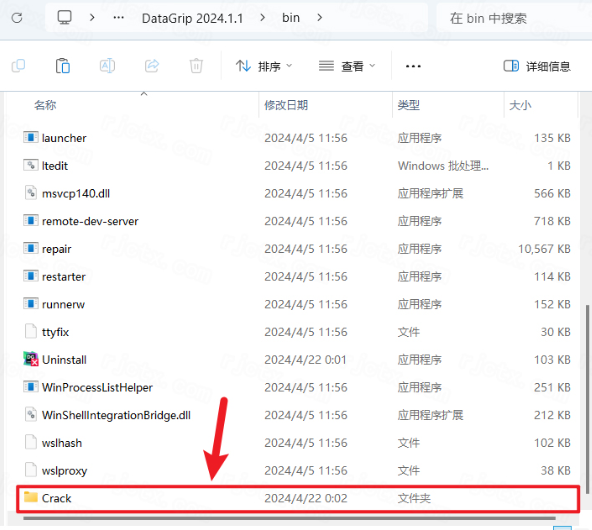
Task: Select the WinShellIntegrationBridge.dll file name
Action: point(116,415)
